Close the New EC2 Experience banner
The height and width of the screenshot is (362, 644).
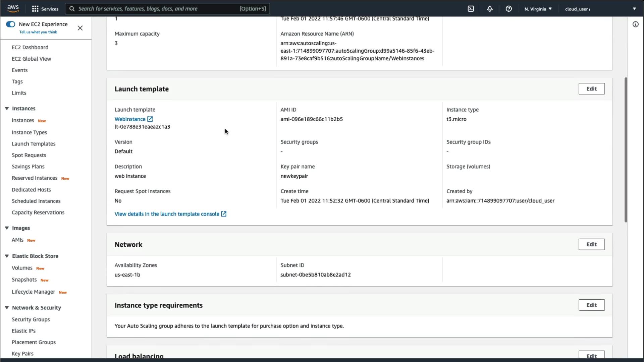pos(80,28)
